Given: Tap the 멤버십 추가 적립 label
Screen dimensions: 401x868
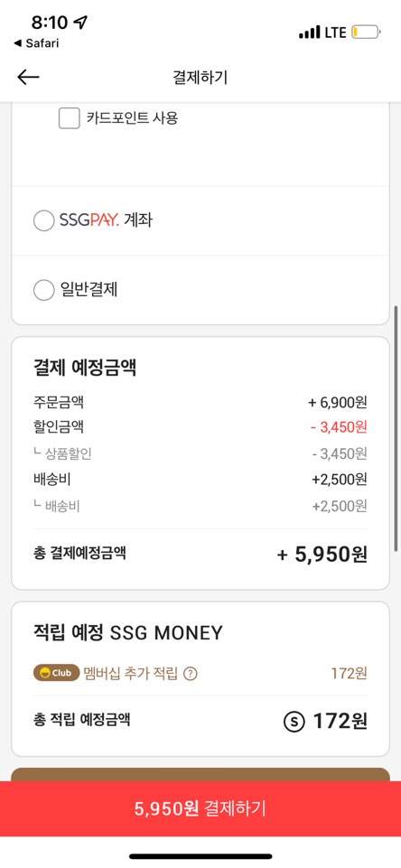Looking at the screenshot, I should [131, 674].
